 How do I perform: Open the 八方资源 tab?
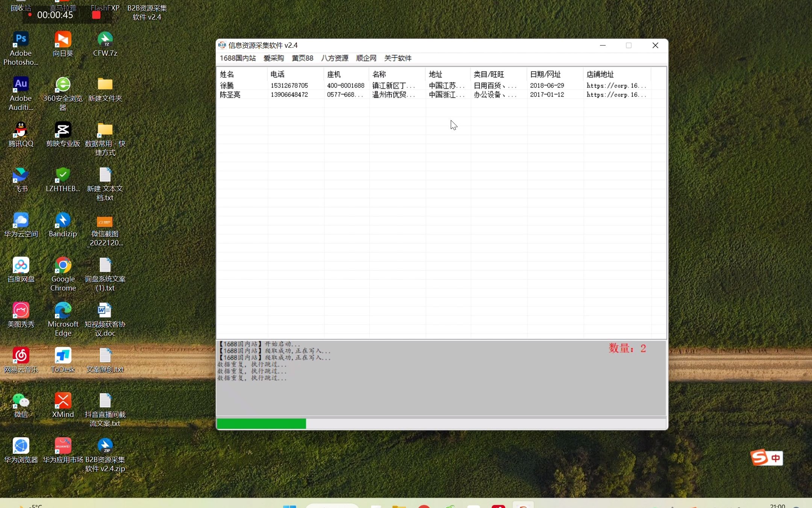point(335,58)
